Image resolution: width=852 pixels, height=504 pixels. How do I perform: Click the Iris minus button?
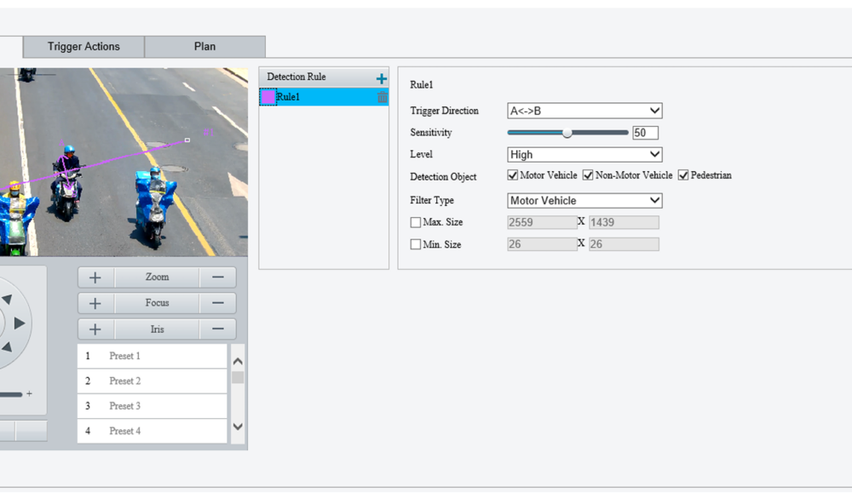pos(218,329)
